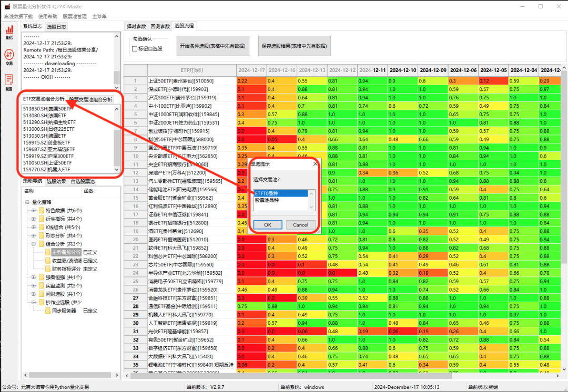568x392 pixels.
Task: Click the data table scroll-left arrow
Action: point(127,376)
